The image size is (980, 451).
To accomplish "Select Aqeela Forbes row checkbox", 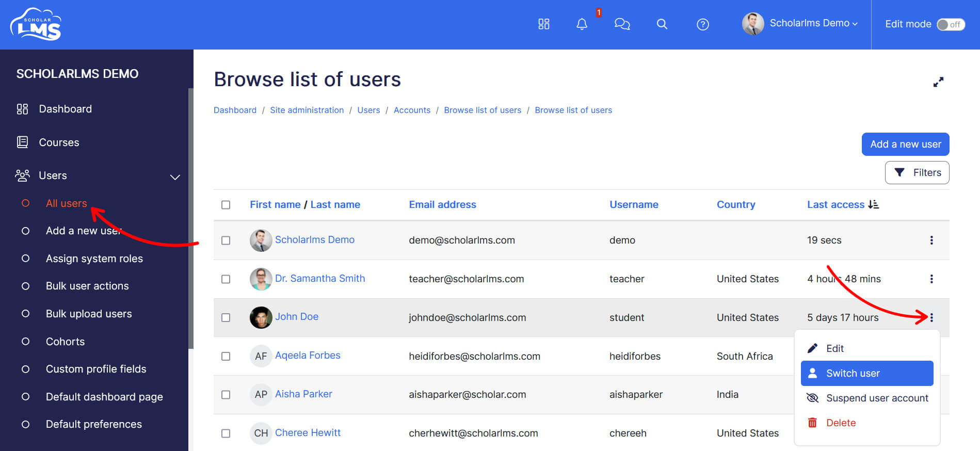I will (x=226, y=357).
